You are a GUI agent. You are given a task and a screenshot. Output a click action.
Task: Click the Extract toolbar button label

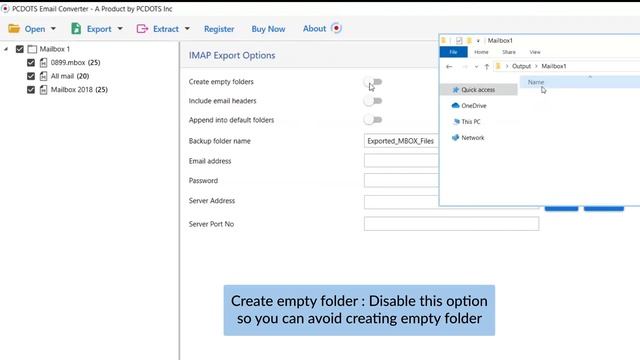[166, 29]
